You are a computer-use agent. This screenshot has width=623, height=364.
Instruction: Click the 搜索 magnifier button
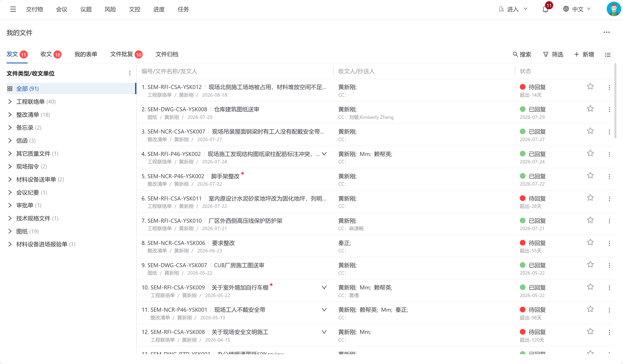point(522,54)
